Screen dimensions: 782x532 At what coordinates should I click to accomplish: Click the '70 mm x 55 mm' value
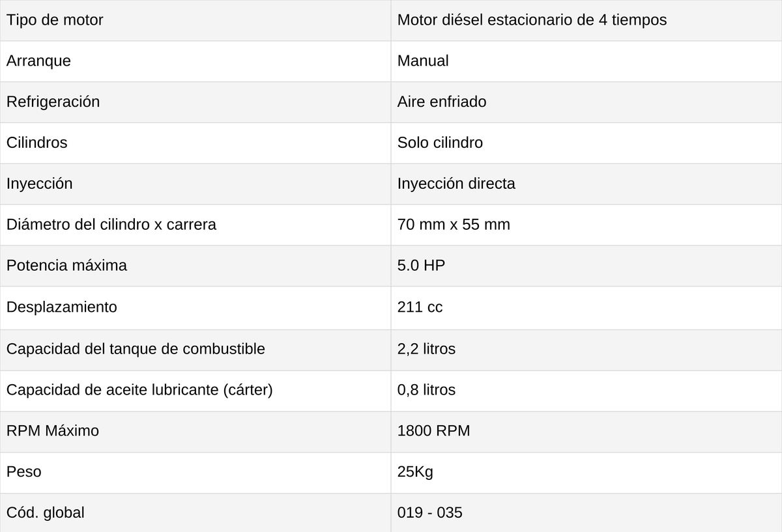454,225
